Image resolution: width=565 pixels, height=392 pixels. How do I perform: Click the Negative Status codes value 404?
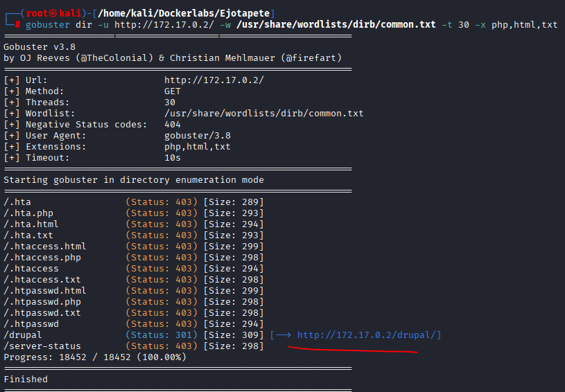tap(173, 125)
